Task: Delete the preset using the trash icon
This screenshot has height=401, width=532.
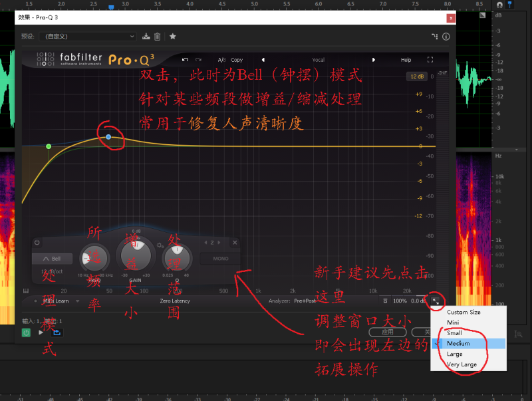Action: click(158, 37)
